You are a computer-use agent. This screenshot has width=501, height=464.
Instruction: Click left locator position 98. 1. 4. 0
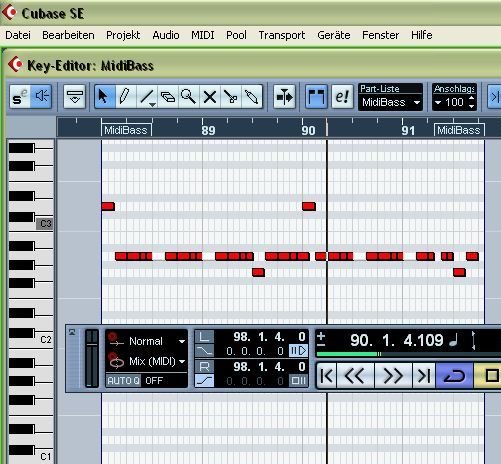pyautogui.click(x=269, y=337)
